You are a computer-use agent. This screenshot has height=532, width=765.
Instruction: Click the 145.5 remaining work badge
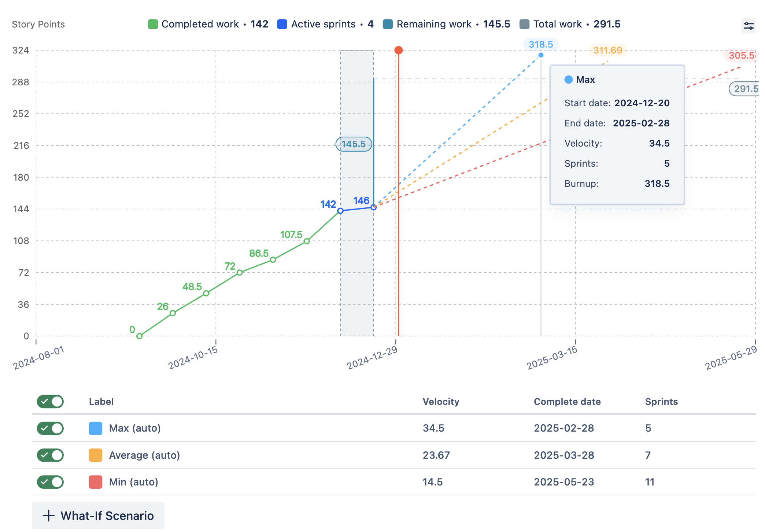click(353, 144)
